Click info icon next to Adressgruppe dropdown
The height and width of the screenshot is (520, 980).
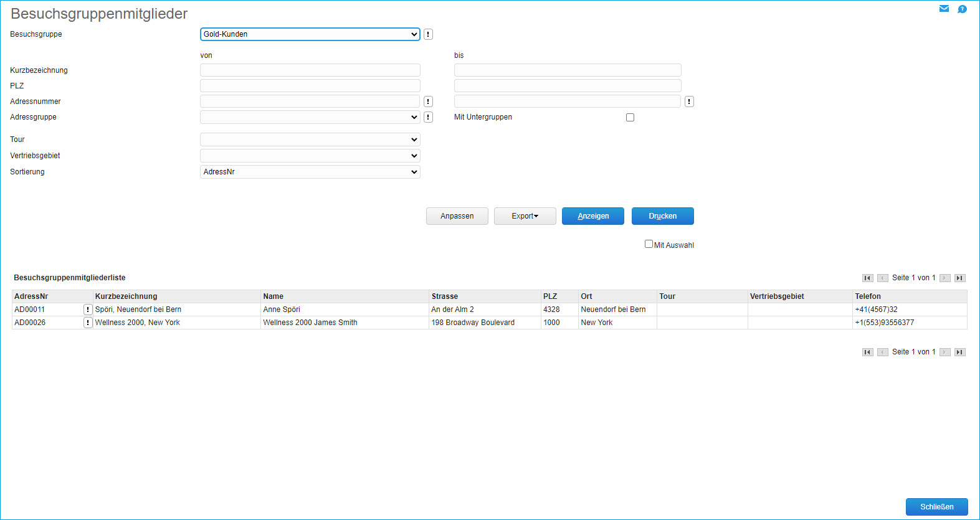[x=428, y=117]
